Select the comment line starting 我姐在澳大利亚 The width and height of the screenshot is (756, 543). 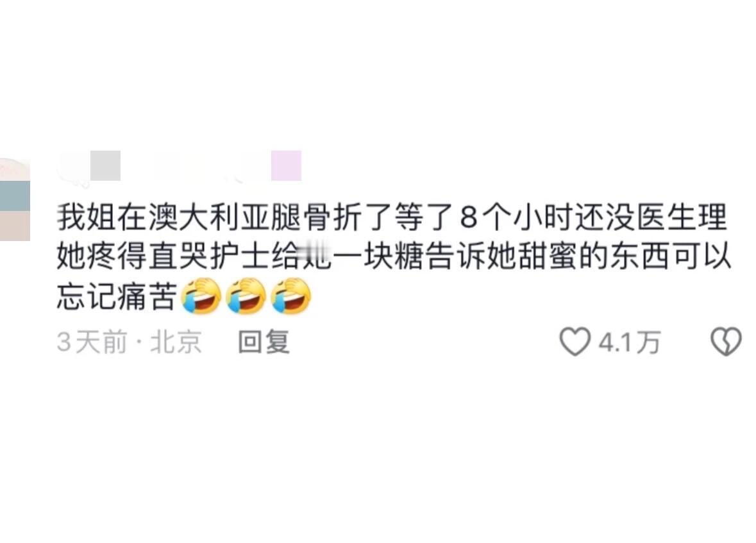coord(392,217)
